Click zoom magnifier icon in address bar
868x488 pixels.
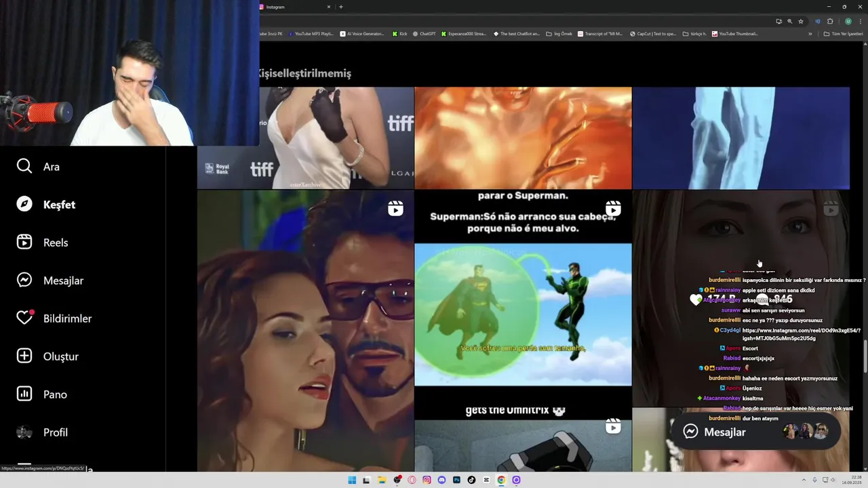pos(789,21)
